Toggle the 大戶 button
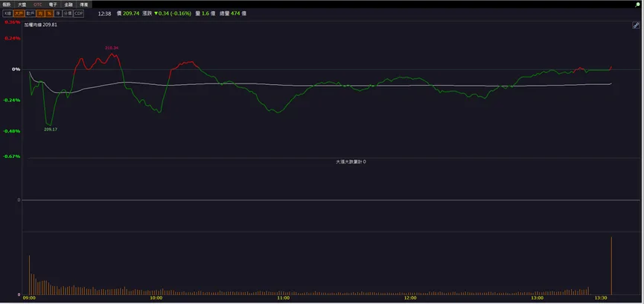This screenshot has height=304, width=644. (x=19, y=13)
